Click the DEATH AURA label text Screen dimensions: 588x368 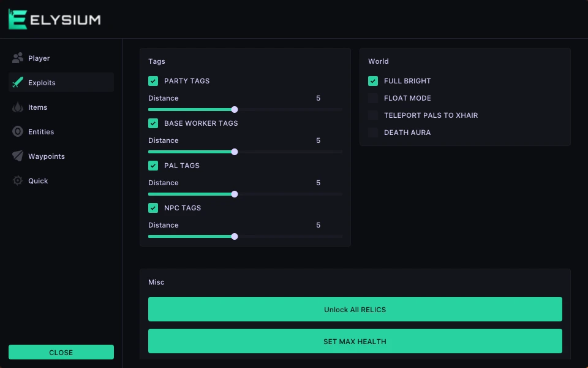407,132
